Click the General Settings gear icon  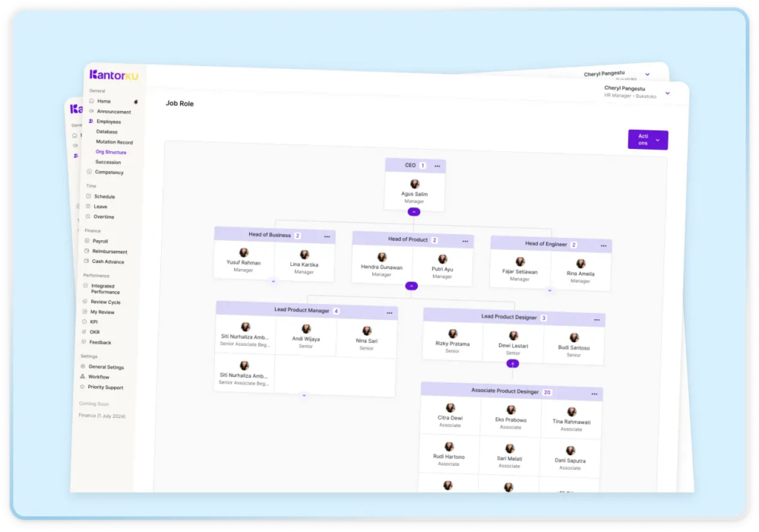tap(83, 367)
